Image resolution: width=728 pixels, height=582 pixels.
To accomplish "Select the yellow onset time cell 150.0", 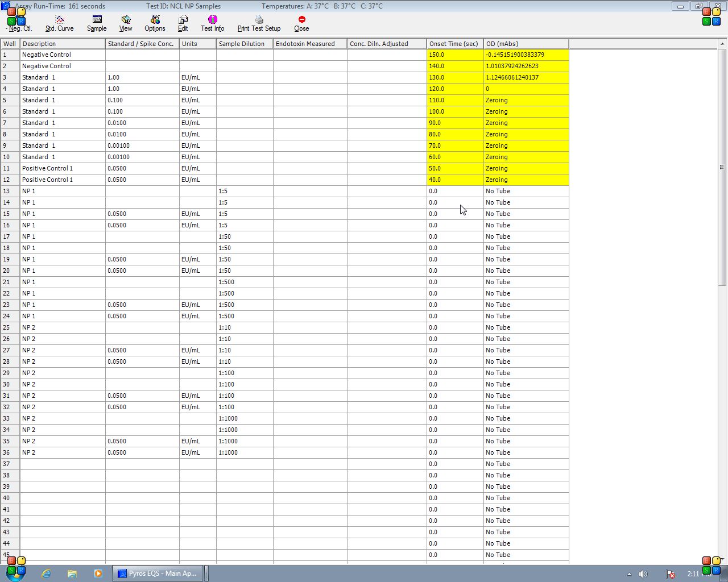I will [454, 55].
